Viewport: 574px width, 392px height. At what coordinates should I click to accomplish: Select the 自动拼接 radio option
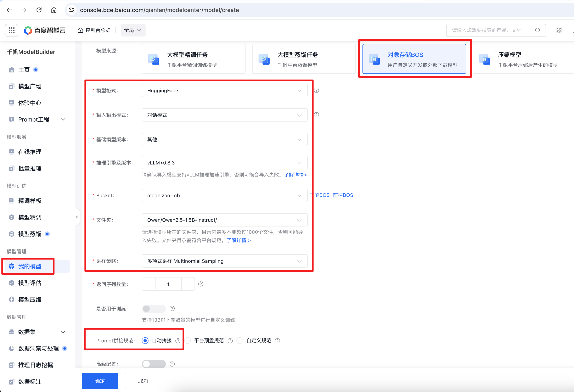(x=145, y=341)
